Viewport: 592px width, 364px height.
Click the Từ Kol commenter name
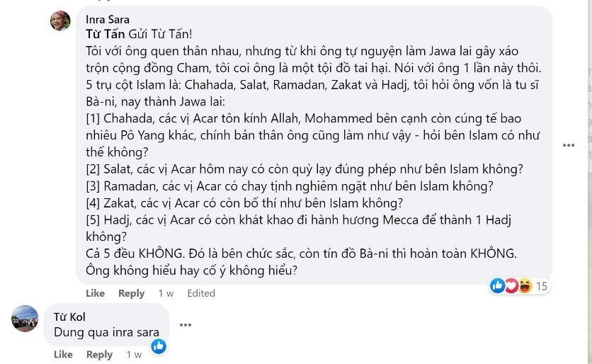pyautogui.click(x=69, y=317)
